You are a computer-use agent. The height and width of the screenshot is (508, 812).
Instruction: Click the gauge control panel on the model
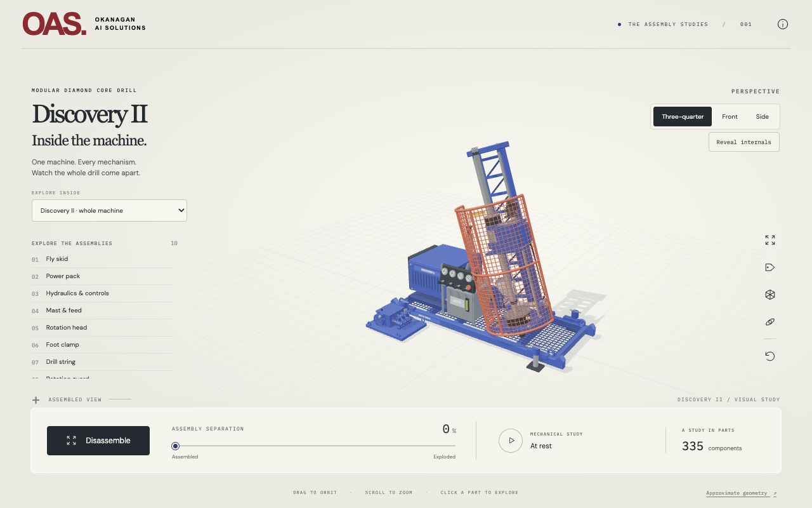[x=457, y=276]
